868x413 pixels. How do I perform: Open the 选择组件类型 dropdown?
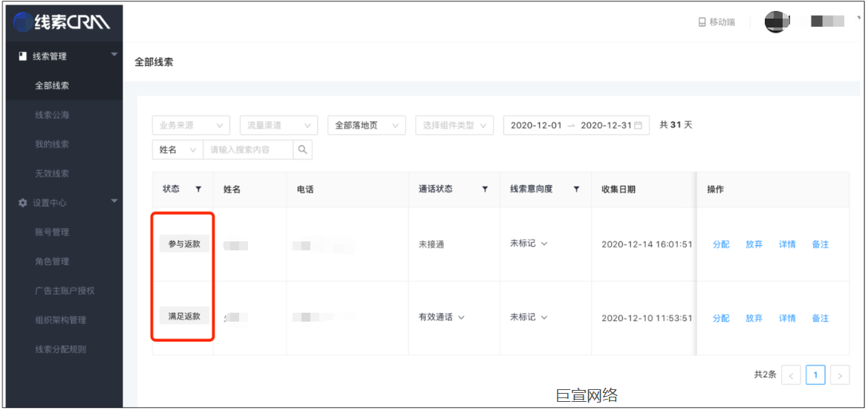(x=454, y=125)
